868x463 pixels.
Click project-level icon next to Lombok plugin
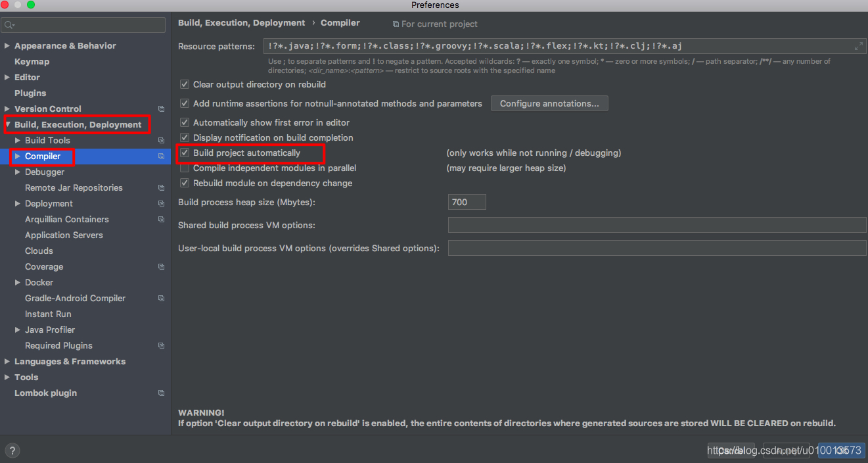(161, 393)
